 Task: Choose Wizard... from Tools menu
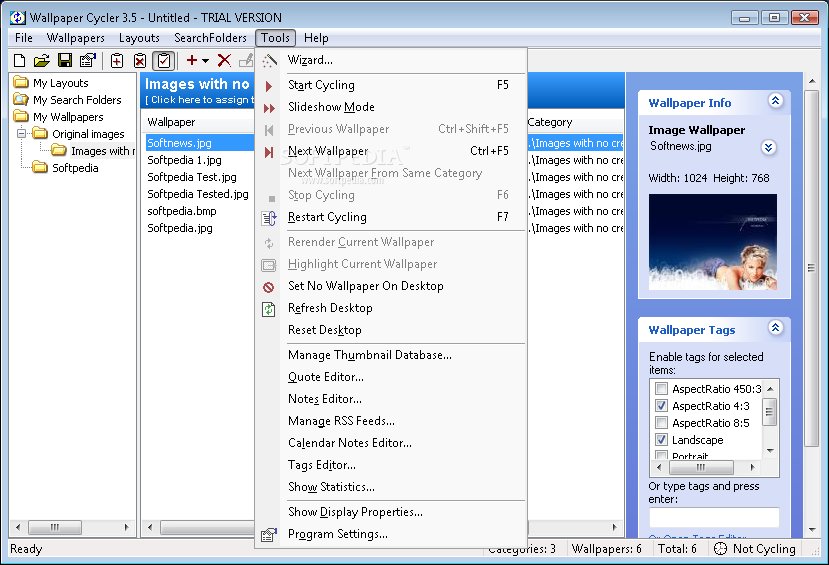click(391, 60)
